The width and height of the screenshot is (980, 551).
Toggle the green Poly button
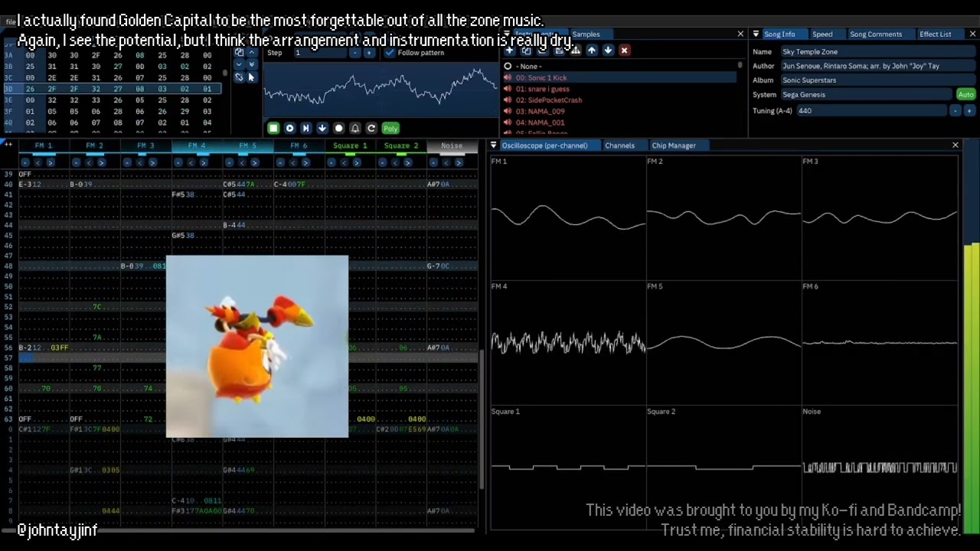point(390,128)
